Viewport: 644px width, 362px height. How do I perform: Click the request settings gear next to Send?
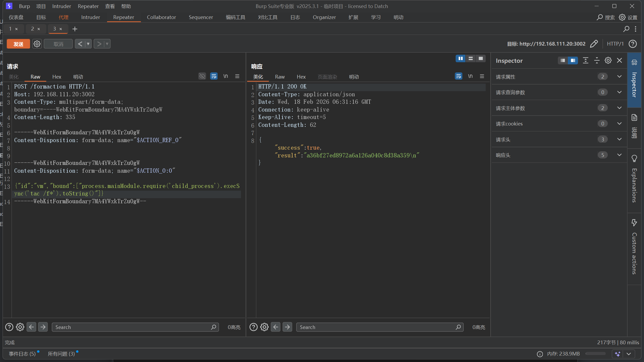point(37,44)
